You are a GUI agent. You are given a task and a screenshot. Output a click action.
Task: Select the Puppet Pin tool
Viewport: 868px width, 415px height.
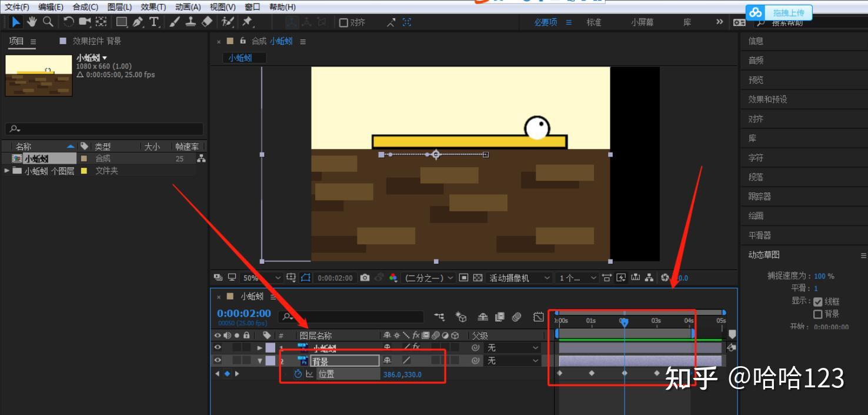[248, 22]
